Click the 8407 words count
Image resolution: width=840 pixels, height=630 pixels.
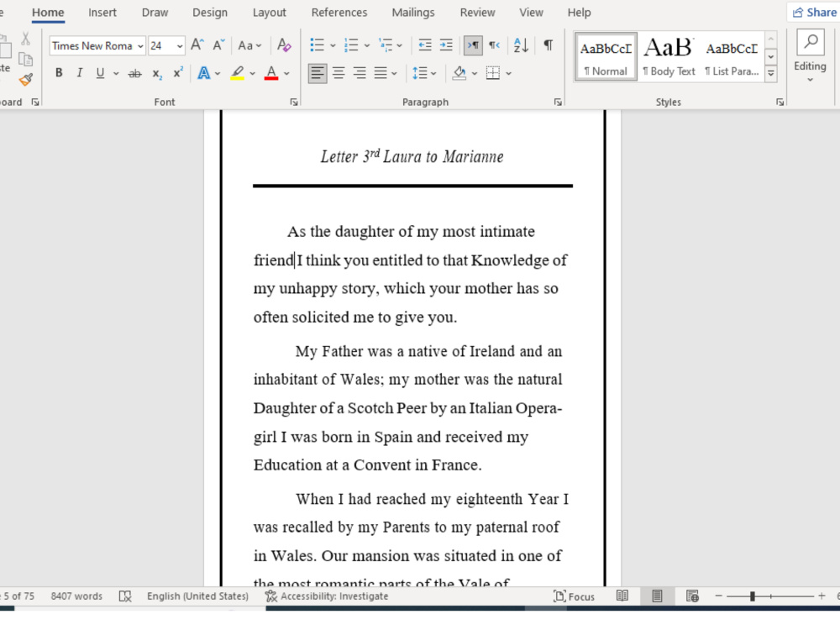click(x=76, y=596)
